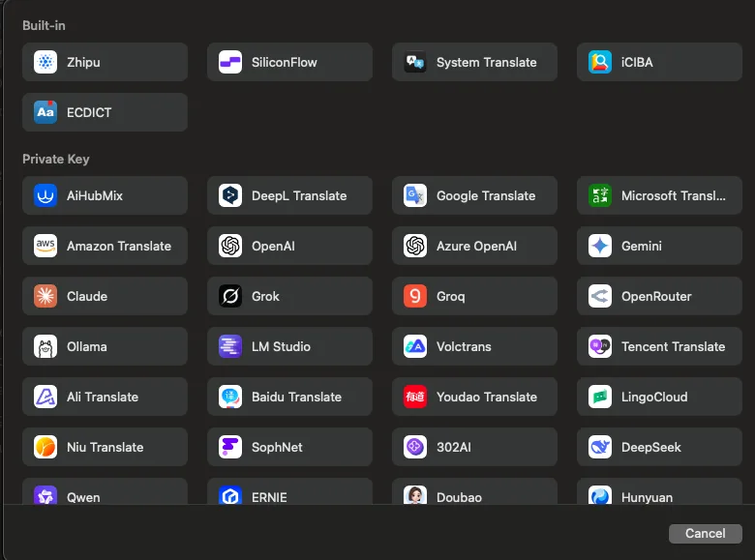
Task: Click the Volctrans icon
Action: click(415, 346)
